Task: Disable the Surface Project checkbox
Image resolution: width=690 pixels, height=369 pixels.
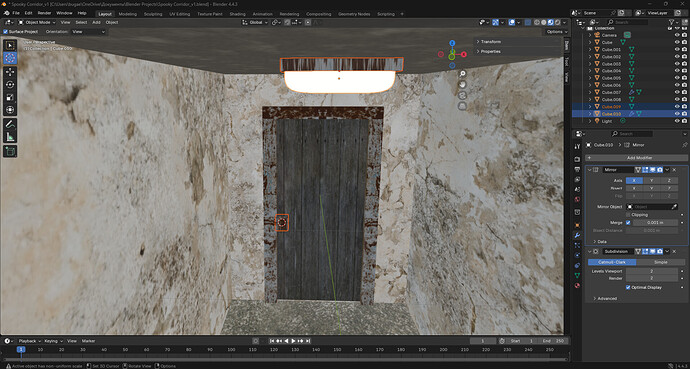Action: coord(5,32)
